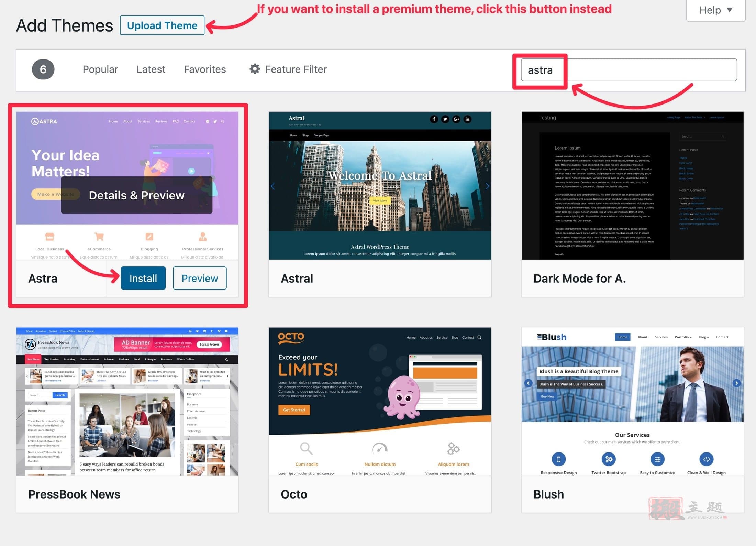Switch to the Popular tab
This screenshot has height=546, width=756.
pyautogui.click(x=100, y=69)
